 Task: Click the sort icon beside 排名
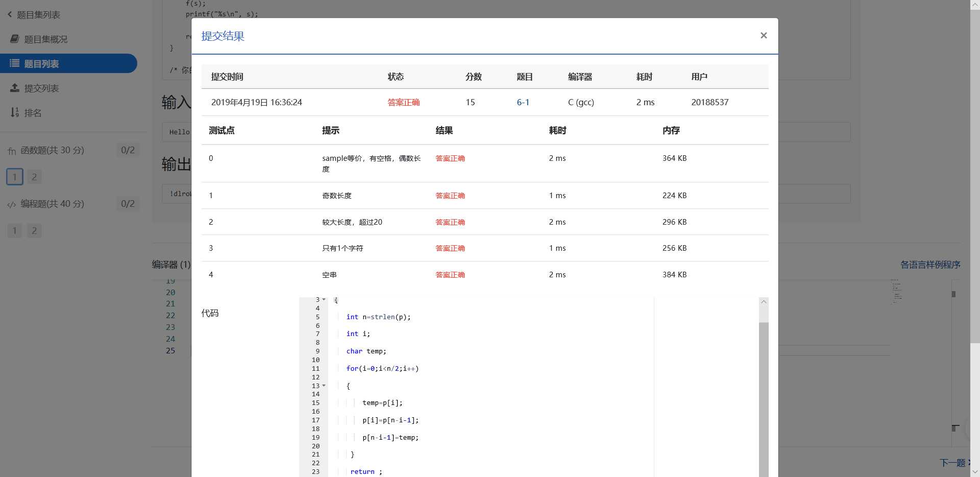15,112
